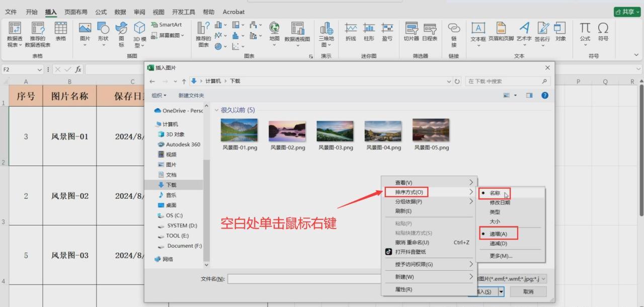The height and width of the screenshot is (307, 644).
Task: Switch to the Formulas tab
Action: (x=101, y=12)
